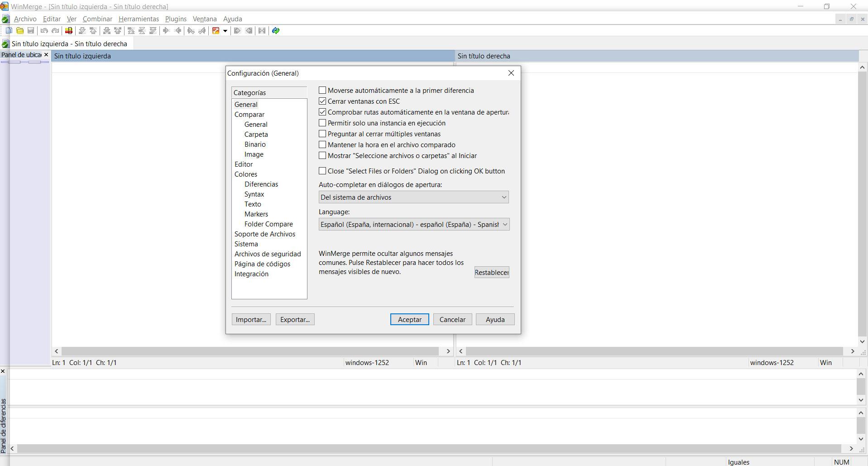Click the Next Conflict toolbar icon
868x466 pixels.
pyautogui.click(x=107, y=30)
